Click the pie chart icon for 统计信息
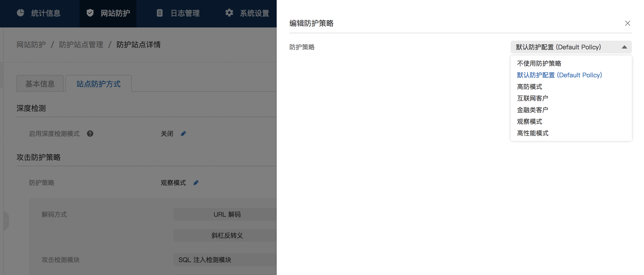 (x=21, y=13)
